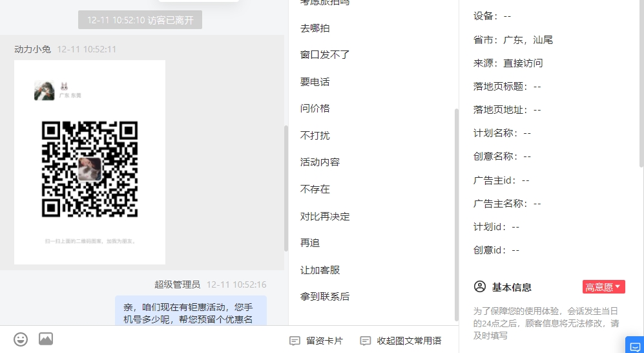
Task: Click the 留资卡片 card icon
Action: pos(295,341)
